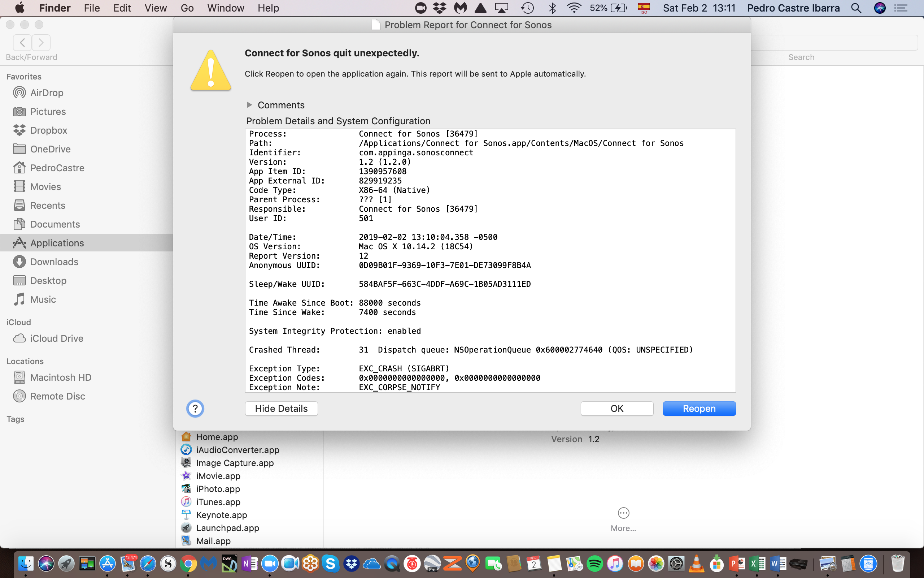This screenshot has height=578, width=924.
Task: Select iAudioConverter.app in the list
Action: point(237,450)
